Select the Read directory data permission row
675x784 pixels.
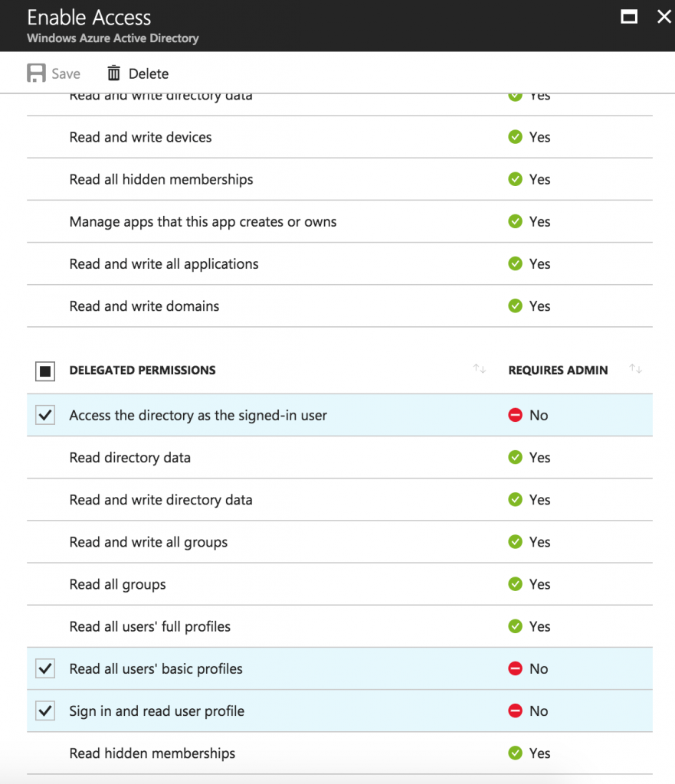point(130,458)
